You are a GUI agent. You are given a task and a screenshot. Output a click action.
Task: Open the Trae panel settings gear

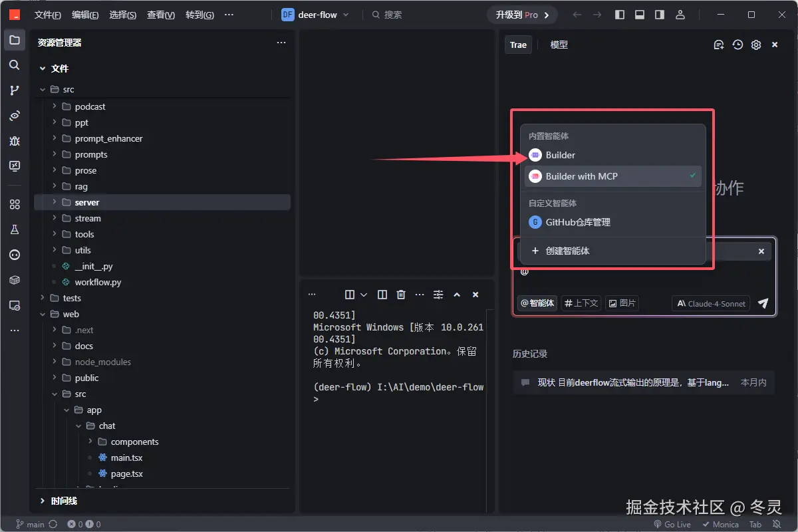pyautogui.click(x=756, y=45)
